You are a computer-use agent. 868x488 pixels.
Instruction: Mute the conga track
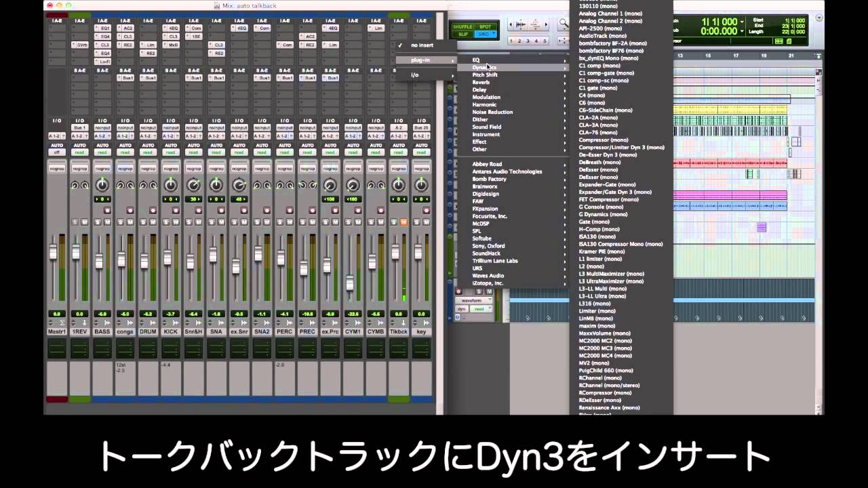click(130, 222)
